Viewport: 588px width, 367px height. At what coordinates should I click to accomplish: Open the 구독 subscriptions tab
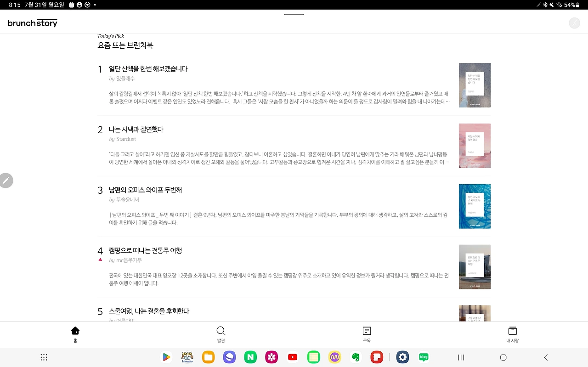coord(367,334)
